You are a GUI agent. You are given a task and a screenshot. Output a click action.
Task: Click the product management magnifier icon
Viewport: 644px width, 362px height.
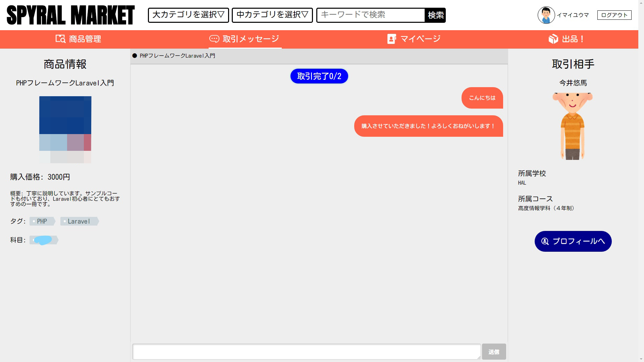[60, 39]
